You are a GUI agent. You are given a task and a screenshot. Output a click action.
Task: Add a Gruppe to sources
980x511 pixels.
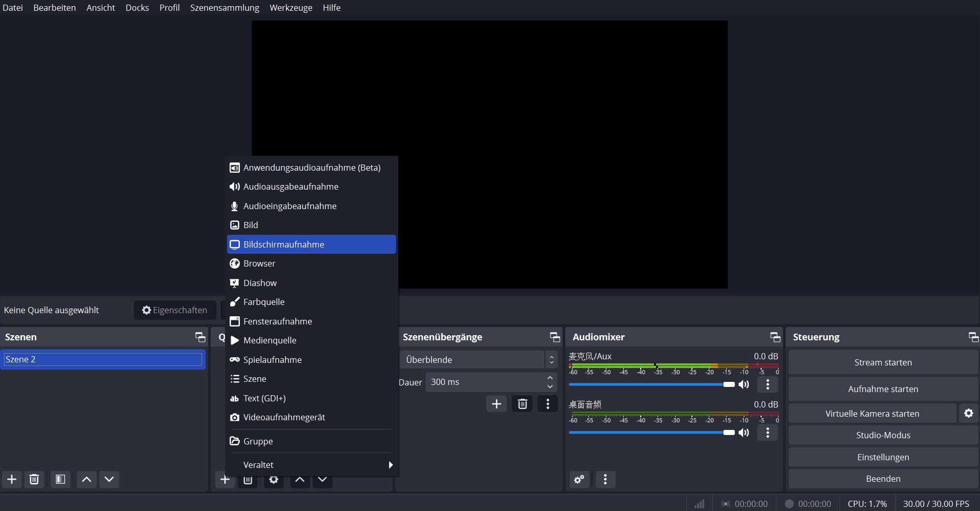coord(312,441)
